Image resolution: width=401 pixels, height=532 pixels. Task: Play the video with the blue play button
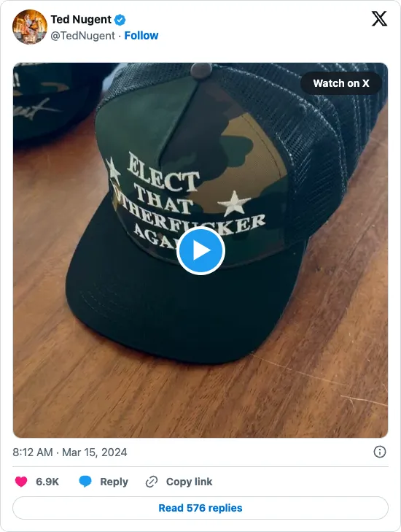click(200, 251)
